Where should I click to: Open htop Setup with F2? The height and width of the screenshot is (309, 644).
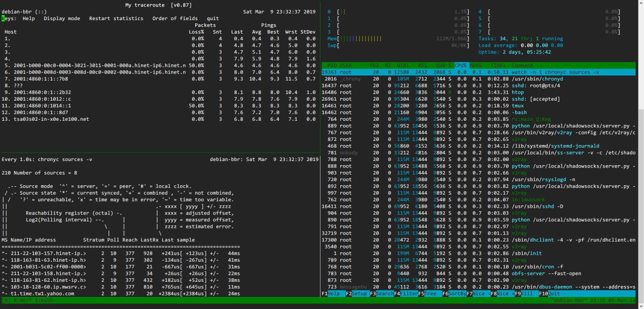[x=359, y=293]
